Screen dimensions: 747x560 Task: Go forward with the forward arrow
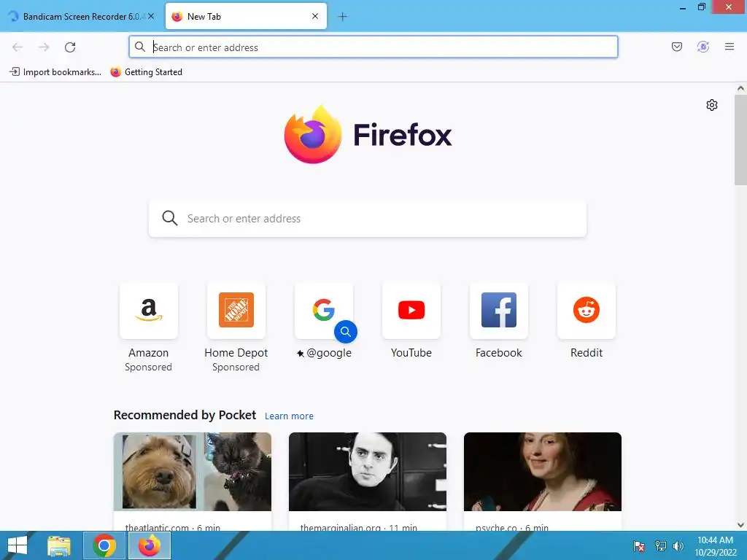point(44,47)
